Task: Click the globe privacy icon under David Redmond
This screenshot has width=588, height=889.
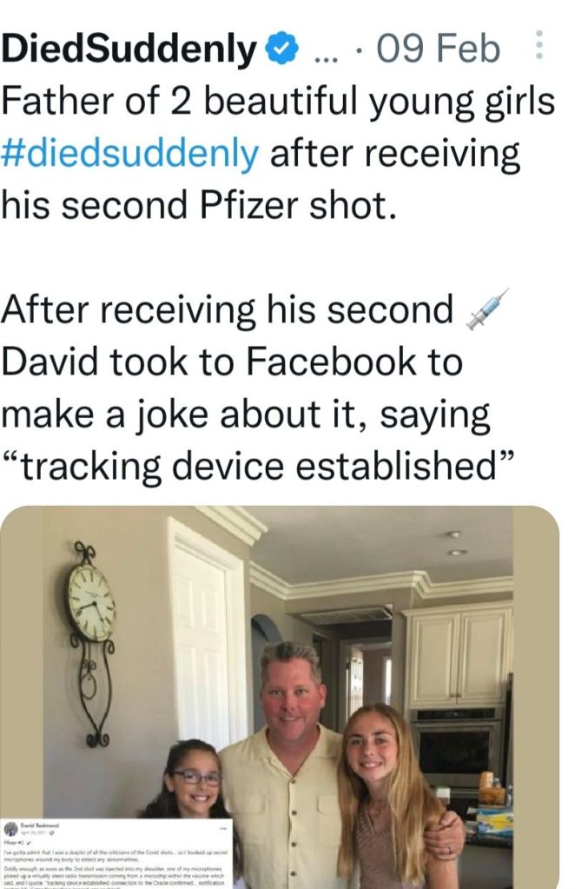Action: tap(53, 832)
